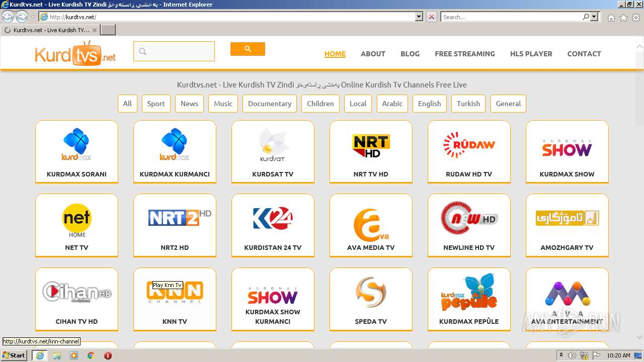644x362 pixels.
Task: Open Internet Explorer in the taskbar
Action: click(x=40, y=355)
